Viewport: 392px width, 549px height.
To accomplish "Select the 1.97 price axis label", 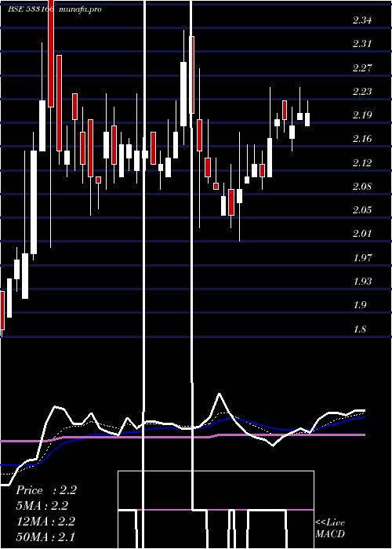I will [362, 258].
